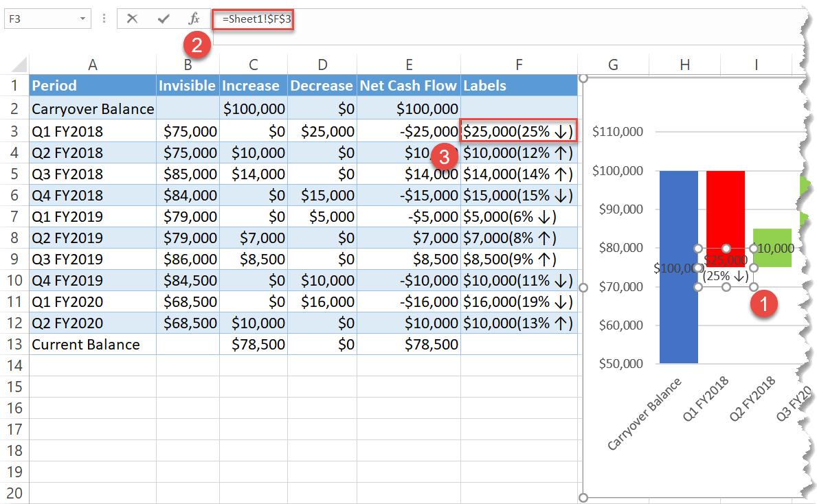Select Invisible cell $85,000 for Q3 FY2018
The height and width of the screenshot is (504, 817).
(x=188, y=174)
